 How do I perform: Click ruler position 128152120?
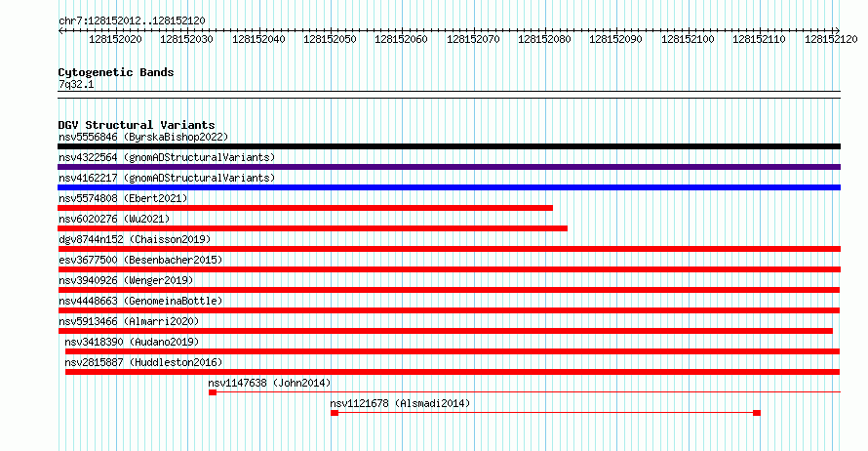832,39
